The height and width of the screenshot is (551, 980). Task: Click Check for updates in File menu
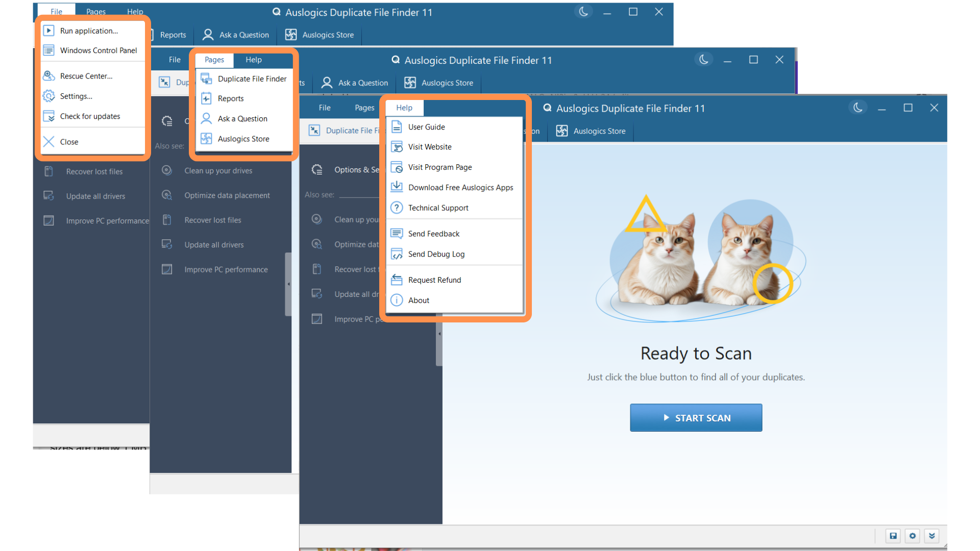90,116
